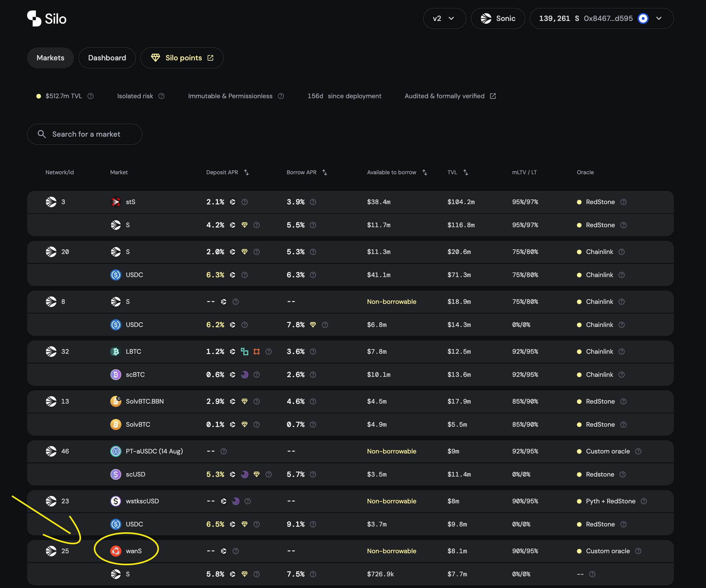Sort by TVL column

coord(466,172)
